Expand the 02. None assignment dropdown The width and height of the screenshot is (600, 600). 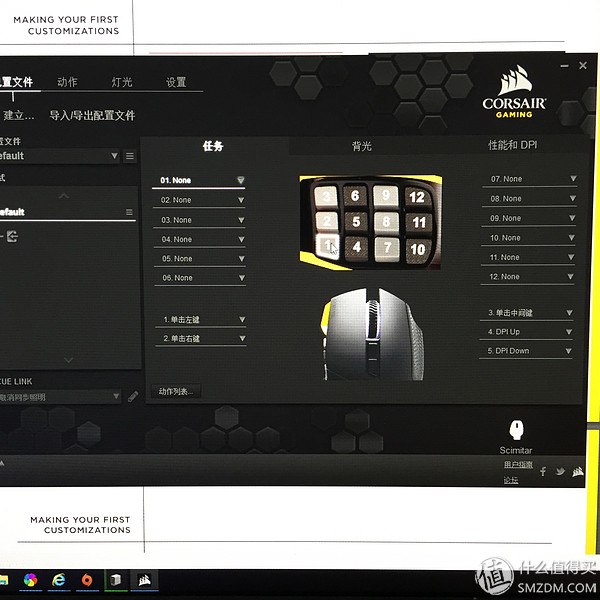pos(199,201)
